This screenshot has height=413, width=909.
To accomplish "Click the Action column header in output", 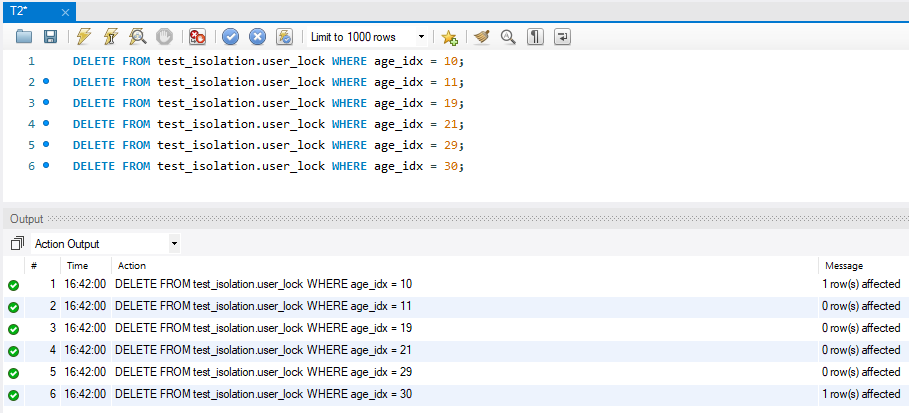I will point(464,266).
